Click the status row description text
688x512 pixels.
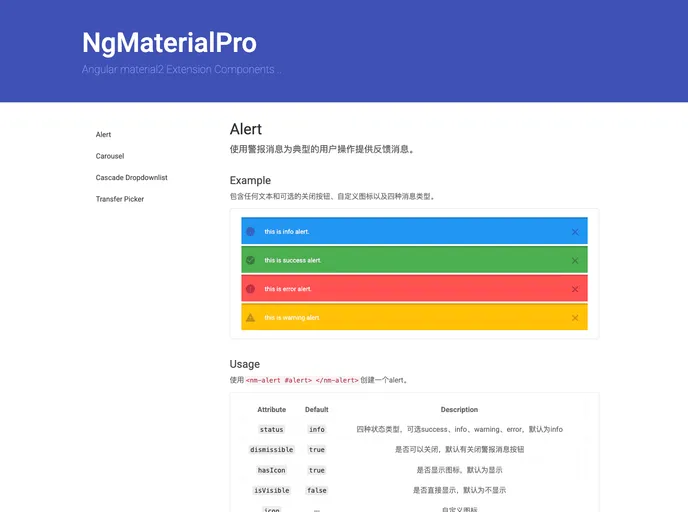(459, 430)
